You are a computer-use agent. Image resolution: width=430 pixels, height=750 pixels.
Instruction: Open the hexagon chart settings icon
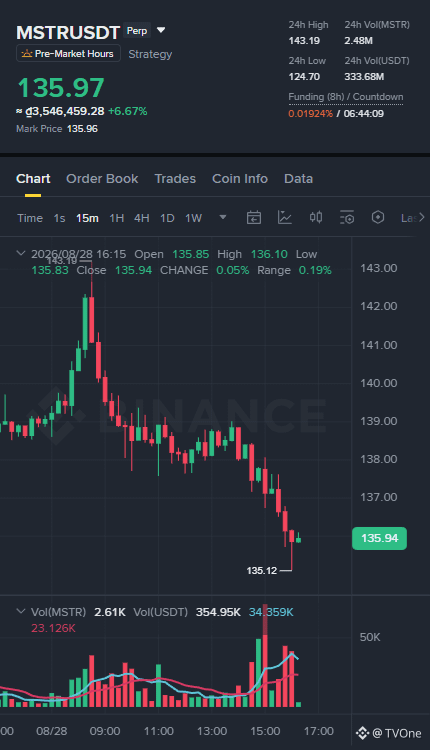[378, 218]
